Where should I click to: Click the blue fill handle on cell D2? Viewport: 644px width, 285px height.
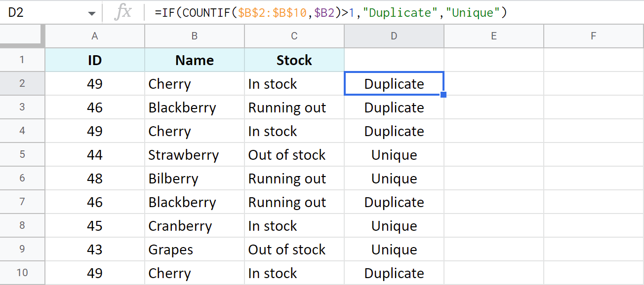pos(443,95)
